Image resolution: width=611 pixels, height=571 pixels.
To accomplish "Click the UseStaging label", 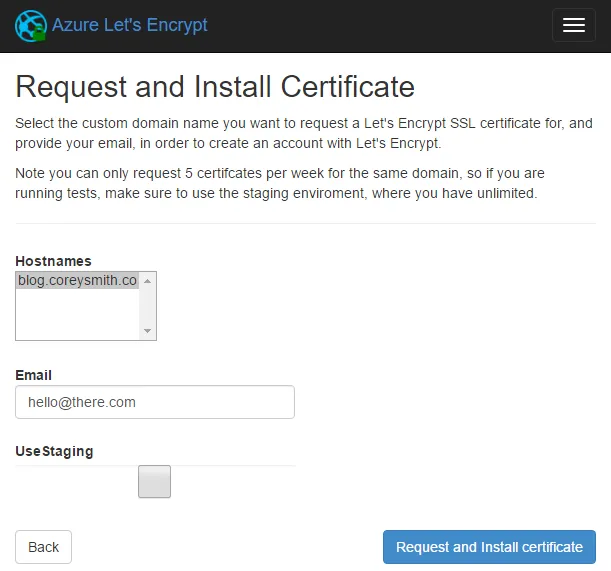I will [54, 451].
